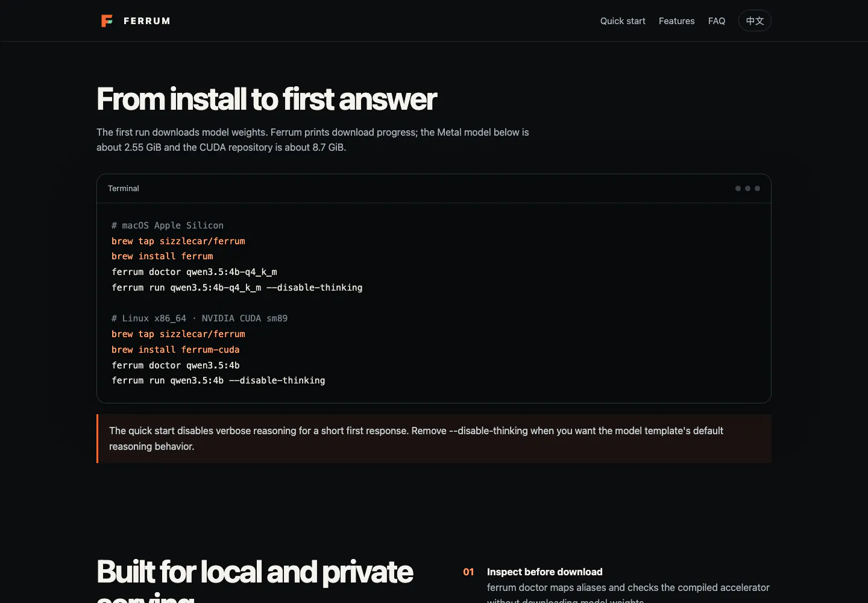The height and width of the screenshot is (603, 868).
Task: Open the FERRUM home link text
Action: [147, 21]
